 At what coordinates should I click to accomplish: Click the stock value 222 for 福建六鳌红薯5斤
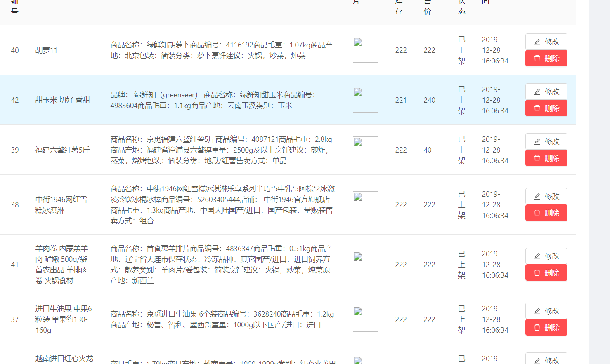click(401, 150)
